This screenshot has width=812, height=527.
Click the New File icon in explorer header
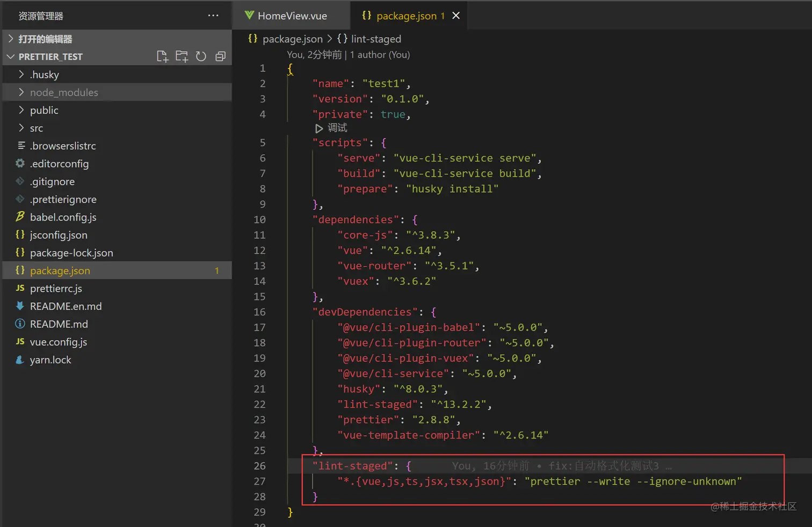click(162, 56)
